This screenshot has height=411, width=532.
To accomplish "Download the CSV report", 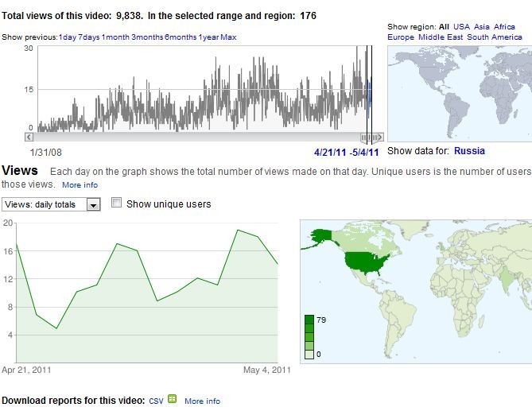I will click(156, 401).
